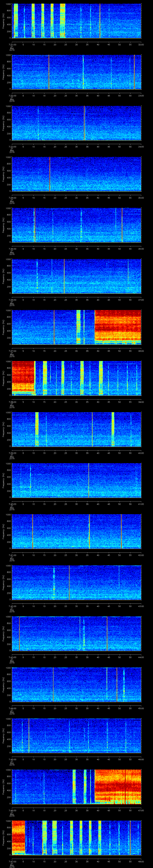
Task: Click the 7:32:00 start time label
Action: (12, 96)
